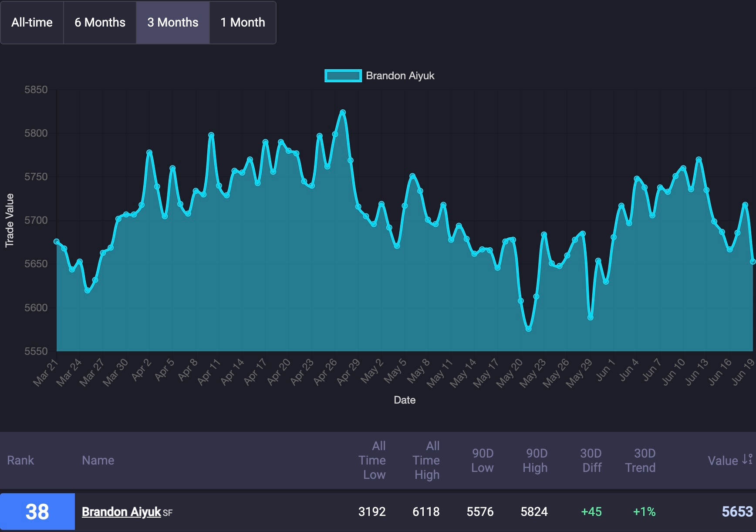Click the +45 30D diff value
Screen dimensions: 756x532
point(591,512)
